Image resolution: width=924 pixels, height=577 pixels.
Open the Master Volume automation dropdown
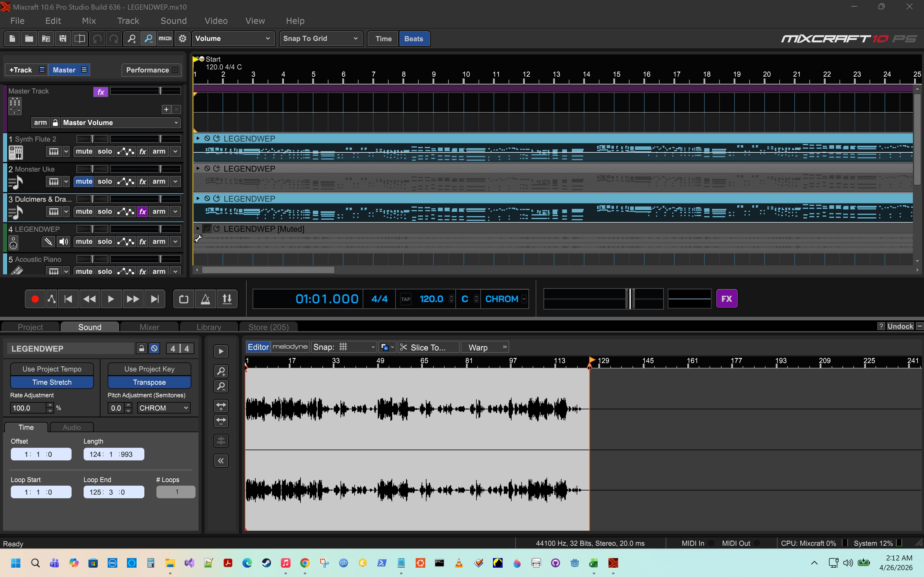click(x=120, y=123)
